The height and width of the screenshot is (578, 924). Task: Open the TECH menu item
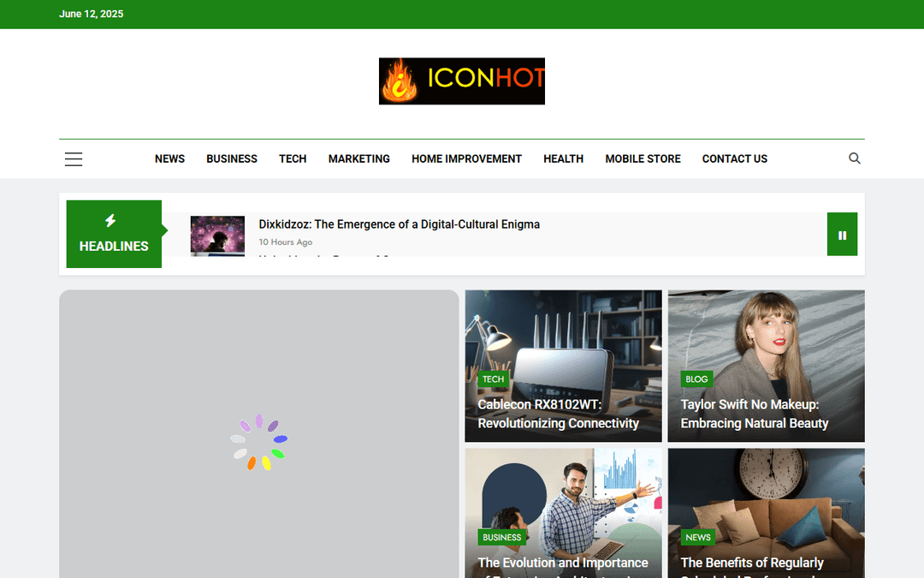[293, 159]
